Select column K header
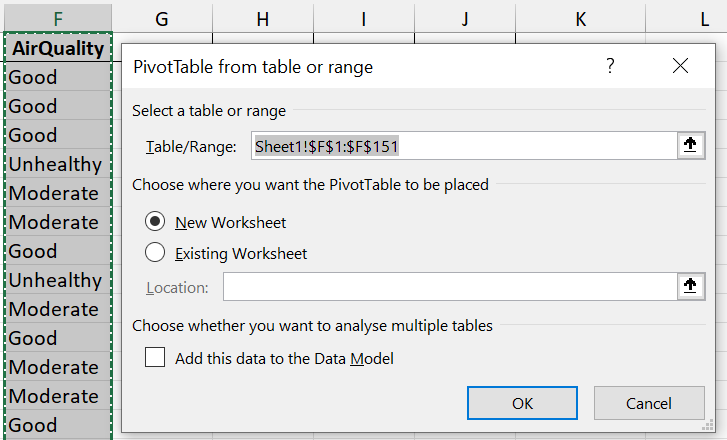The width and height of the screenshot is (727, 440). coord(581,17)
